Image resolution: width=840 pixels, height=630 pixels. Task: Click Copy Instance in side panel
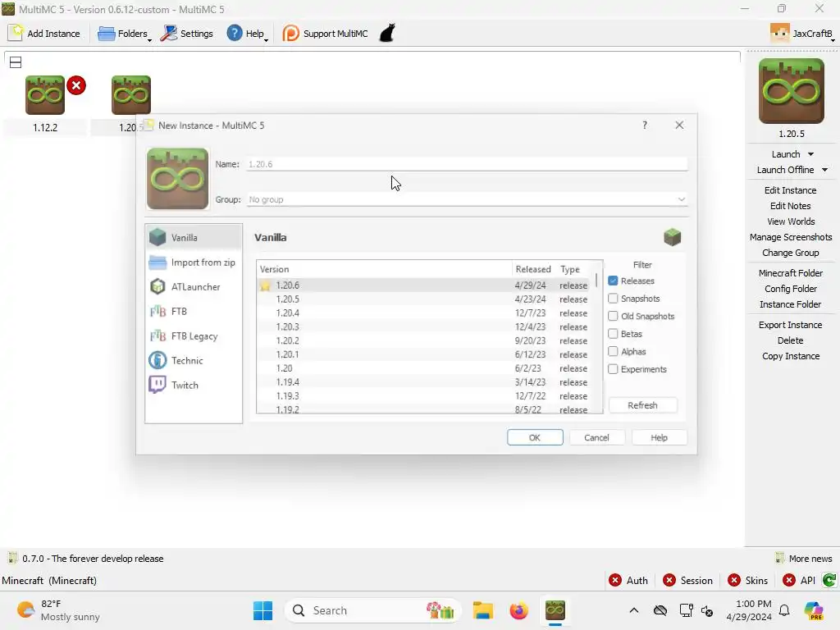coord(790,356)
